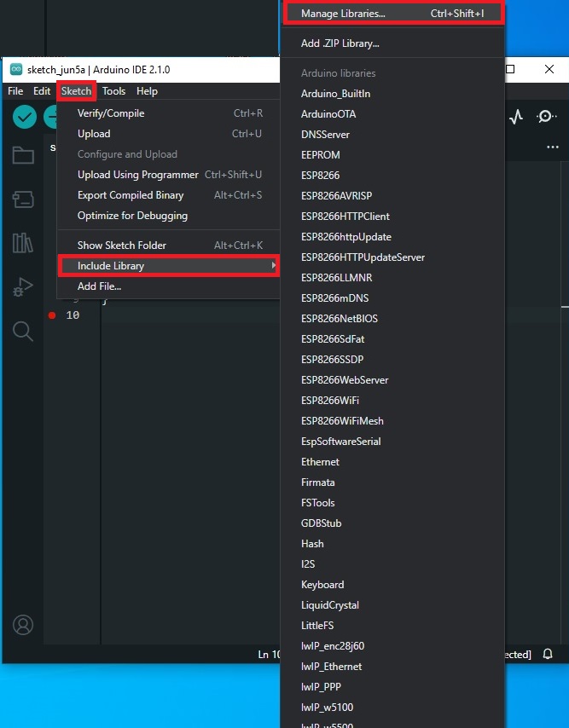This screenshot has height=728, width=569.
Task: Select Optimize for Debugging
Action: [x=169, y=216]
